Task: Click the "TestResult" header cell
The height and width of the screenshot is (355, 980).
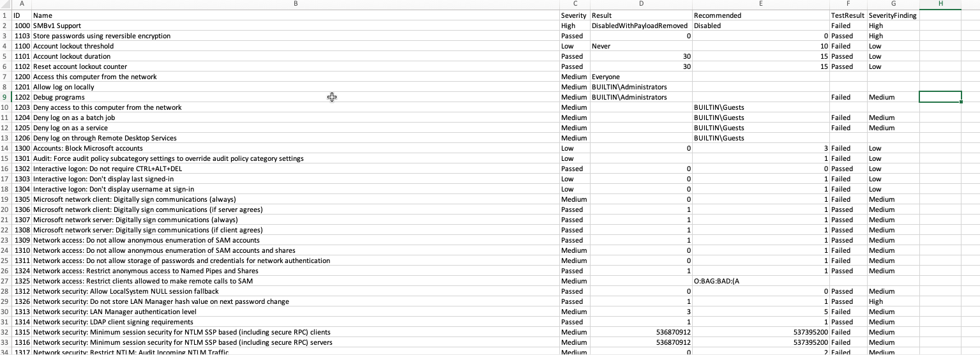Action: (847, 15)
